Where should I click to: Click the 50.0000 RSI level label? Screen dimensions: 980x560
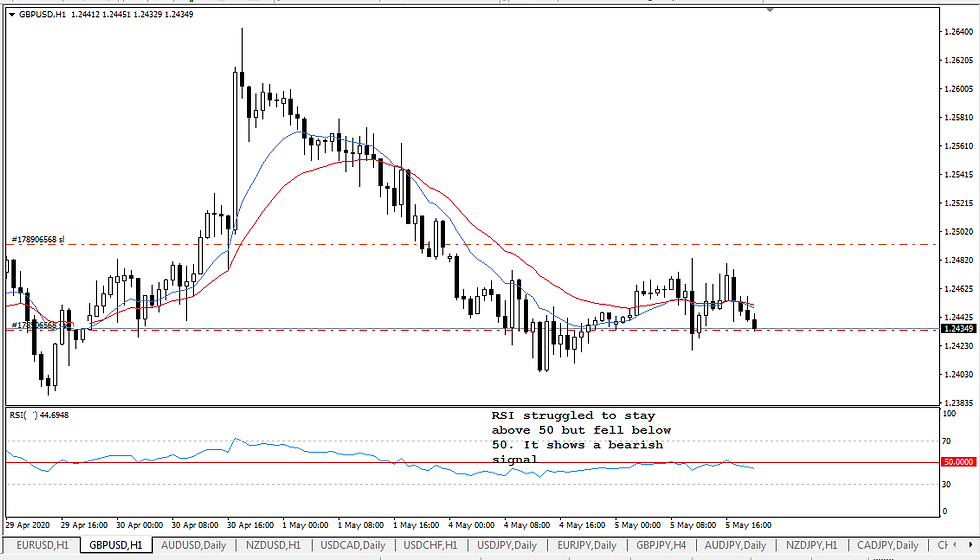[959, 462]
